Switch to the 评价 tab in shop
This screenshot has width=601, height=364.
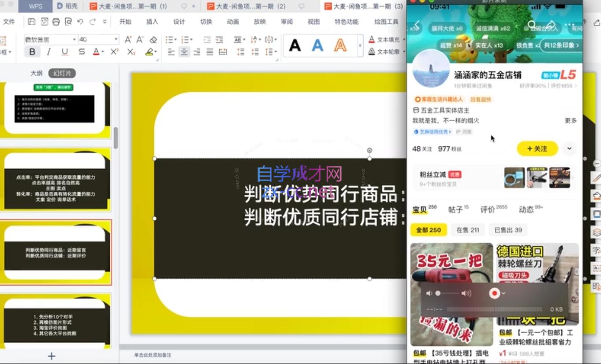487,210
